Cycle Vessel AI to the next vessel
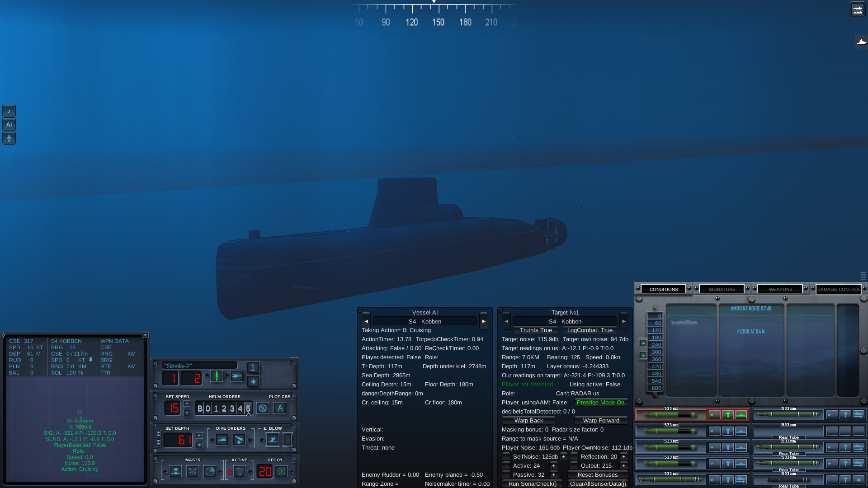Image resolution: width=868 pixels, height=488 pixels. [483, 321]
